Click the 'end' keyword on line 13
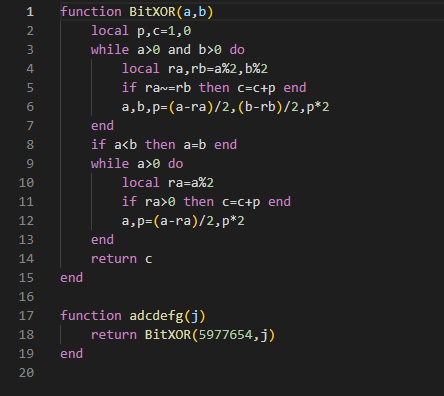Screen dimensions: 444x396 pos(102,240)
